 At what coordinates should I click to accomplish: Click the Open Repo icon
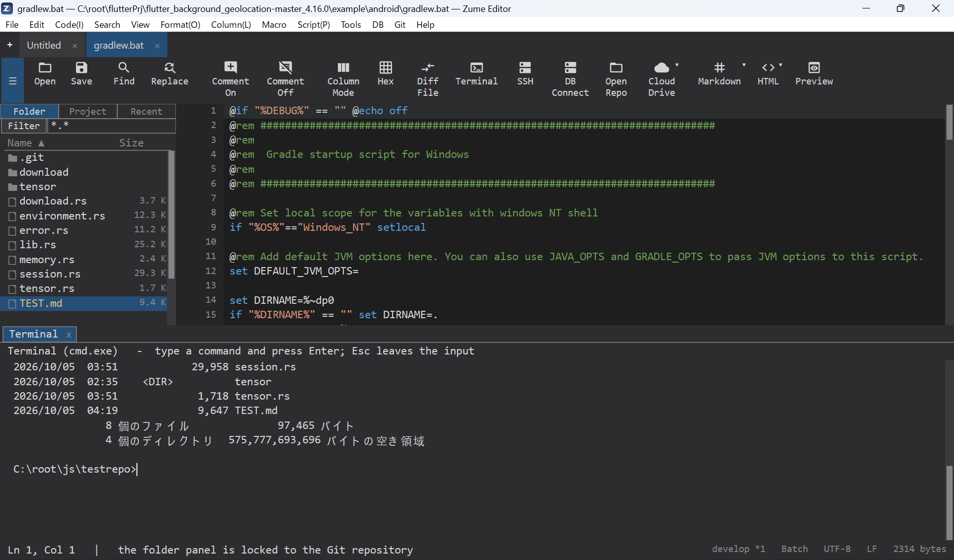pos(616,79)
